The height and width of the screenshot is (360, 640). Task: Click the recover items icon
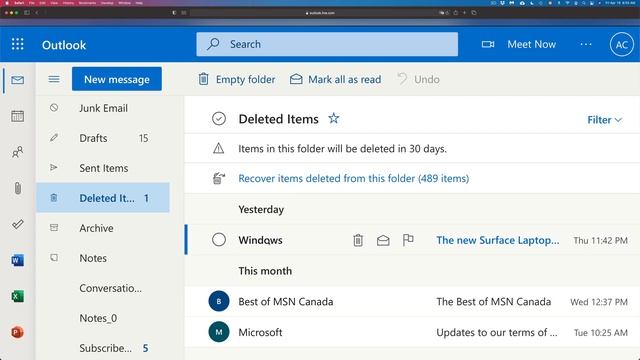point(219,178)
